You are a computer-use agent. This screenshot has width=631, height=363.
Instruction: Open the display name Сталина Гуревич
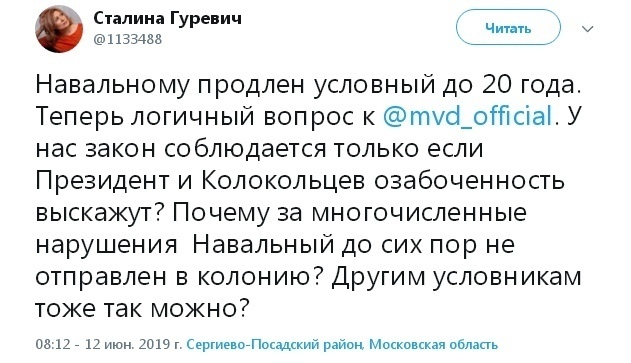click(167, 19)
